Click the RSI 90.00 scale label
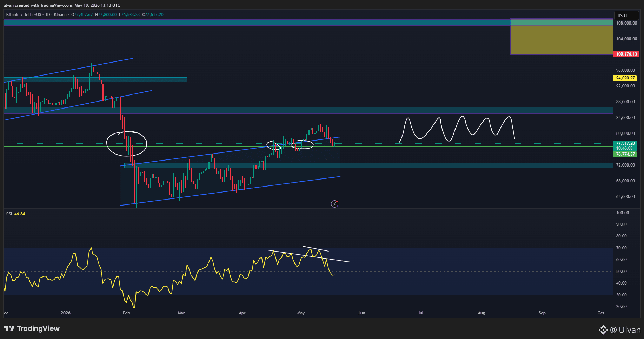 pyautogui.click(x=622, y=224)
